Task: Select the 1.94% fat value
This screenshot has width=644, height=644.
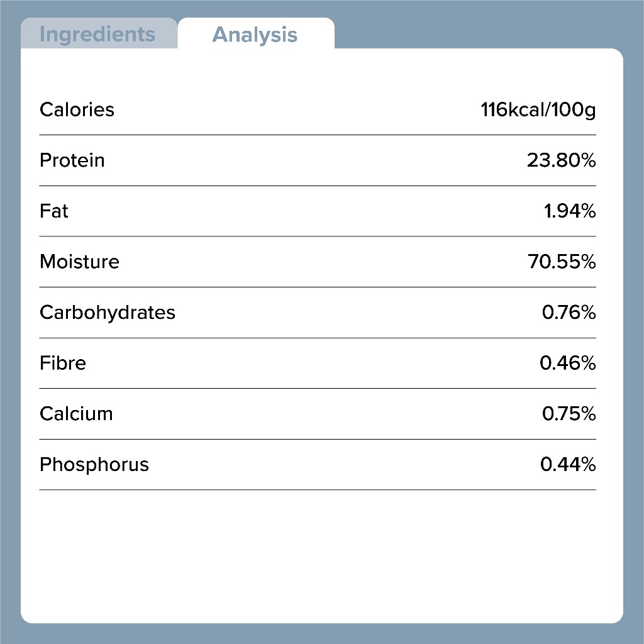Action: coord(569,211)
